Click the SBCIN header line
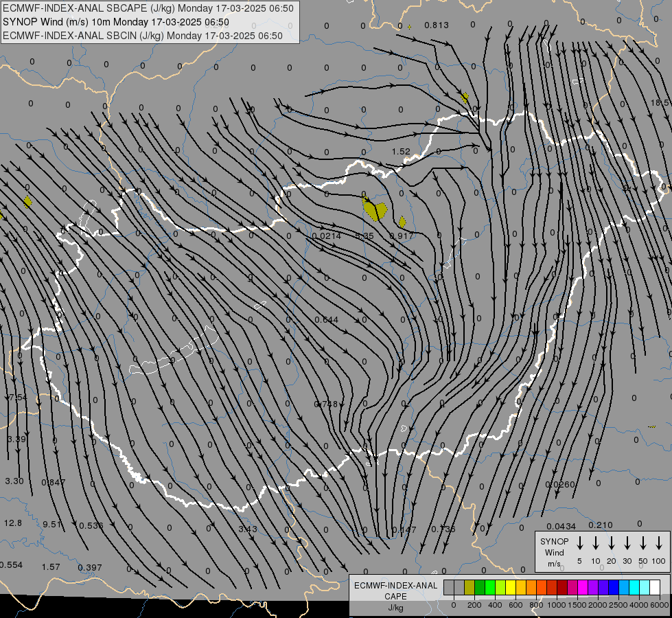 (x=143, y=36)
